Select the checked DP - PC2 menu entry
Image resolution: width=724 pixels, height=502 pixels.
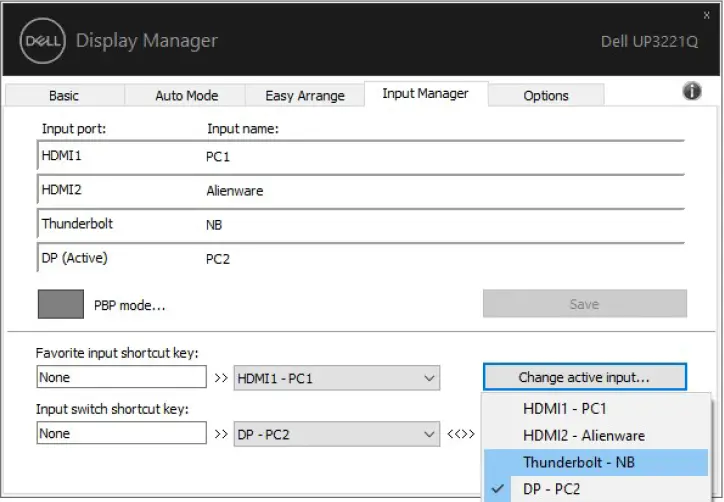click(x=596, y=489)
